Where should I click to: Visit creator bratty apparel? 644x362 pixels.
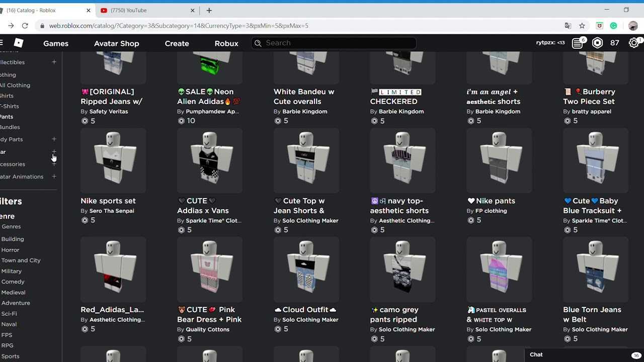592,112
